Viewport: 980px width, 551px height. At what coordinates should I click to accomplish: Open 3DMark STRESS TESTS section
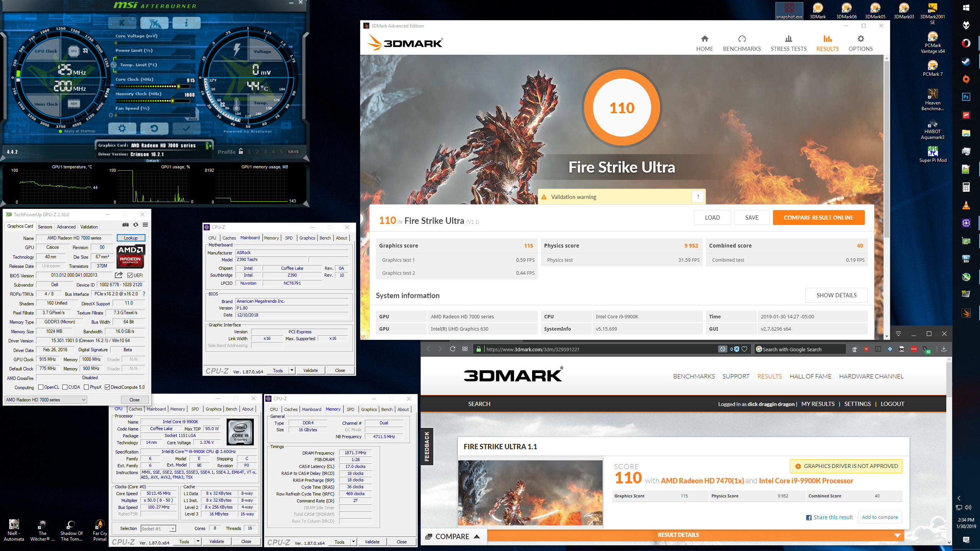pyautogui.click(x=788, y=43)
